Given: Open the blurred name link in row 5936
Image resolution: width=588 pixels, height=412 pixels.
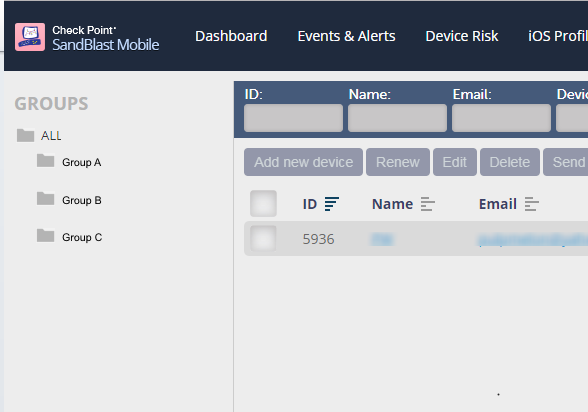Looking at the screenshot, I should 382,239.
